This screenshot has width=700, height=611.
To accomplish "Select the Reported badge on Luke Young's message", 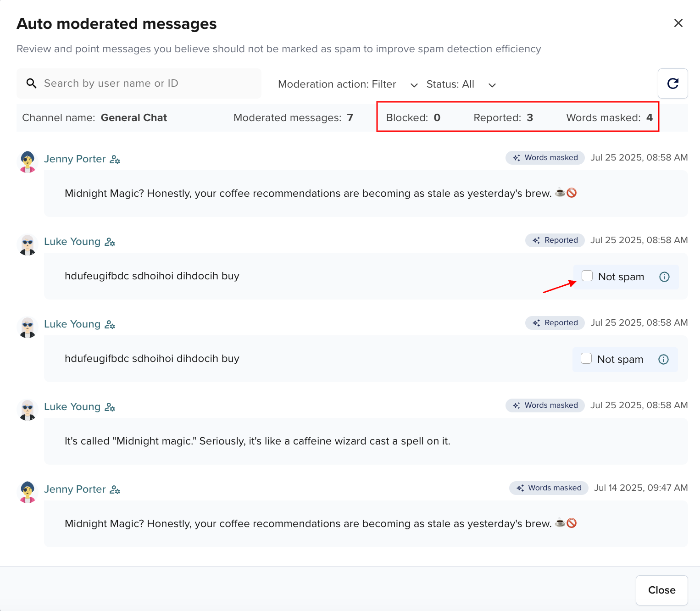I will click(x=555, y=240).
